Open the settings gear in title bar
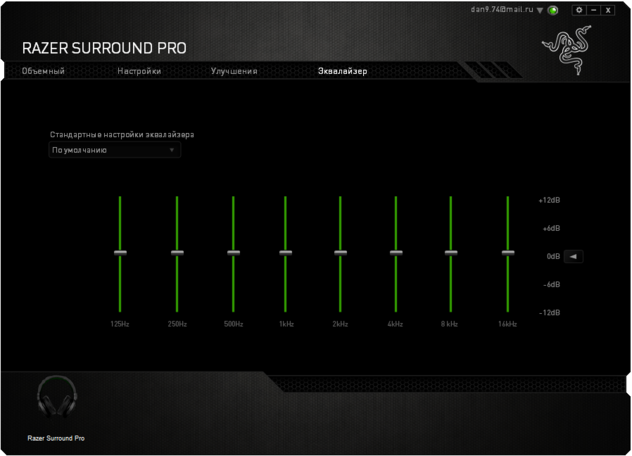632x456 pixels. click(x=579, y=10)
